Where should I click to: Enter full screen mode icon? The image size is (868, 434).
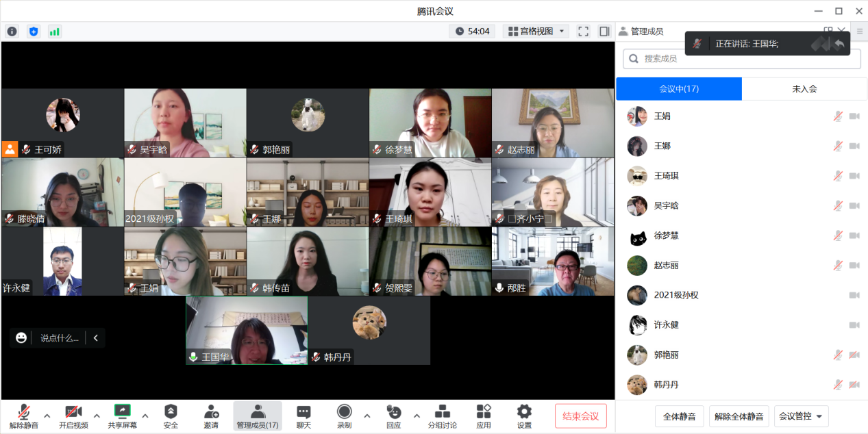pyautogui.click(x=583, y=31)
